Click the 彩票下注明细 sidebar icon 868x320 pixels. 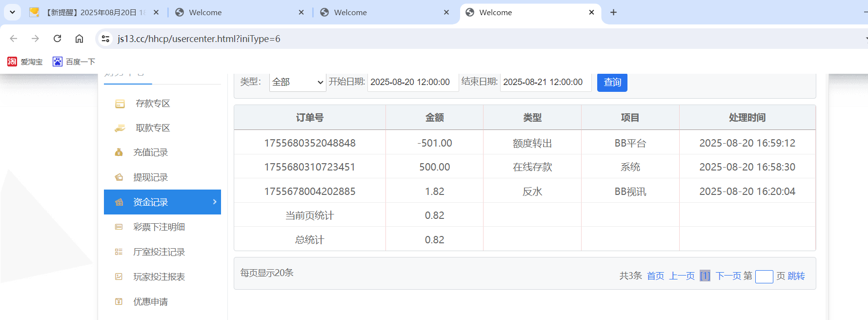tap(119, 227)
